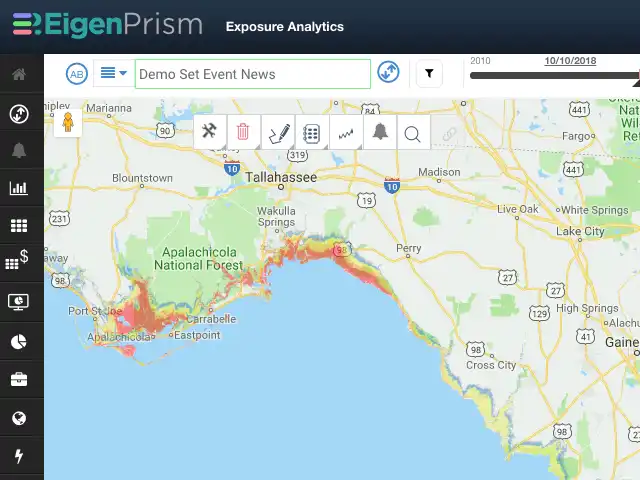Click the 10/10/2018 date link
The width and height of the screenshot is (640, 480).
[x=570, y=61]
